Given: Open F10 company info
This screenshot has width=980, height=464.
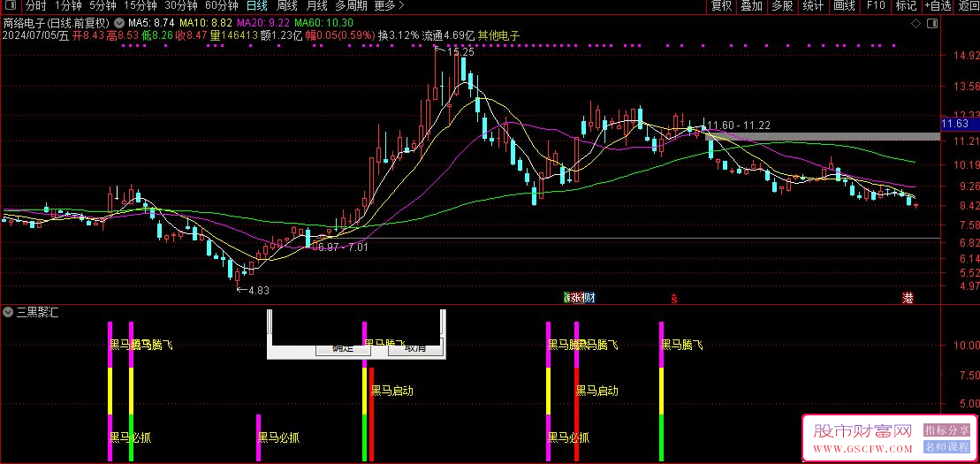Looking at the screenshot, I should pos(876,6).
